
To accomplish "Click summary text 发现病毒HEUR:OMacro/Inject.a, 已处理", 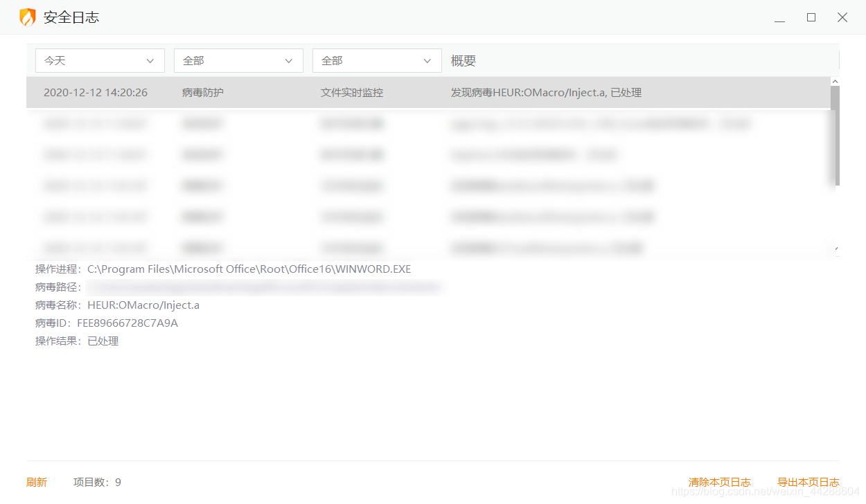I will coord(546,93).
